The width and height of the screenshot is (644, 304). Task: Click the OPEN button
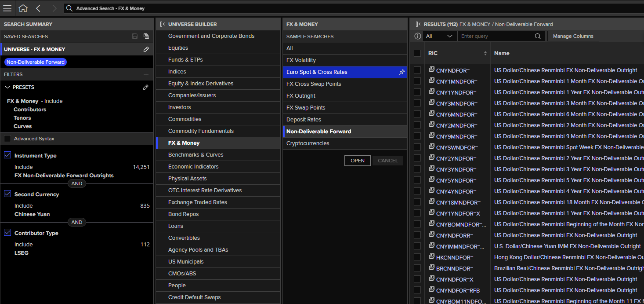358,161
